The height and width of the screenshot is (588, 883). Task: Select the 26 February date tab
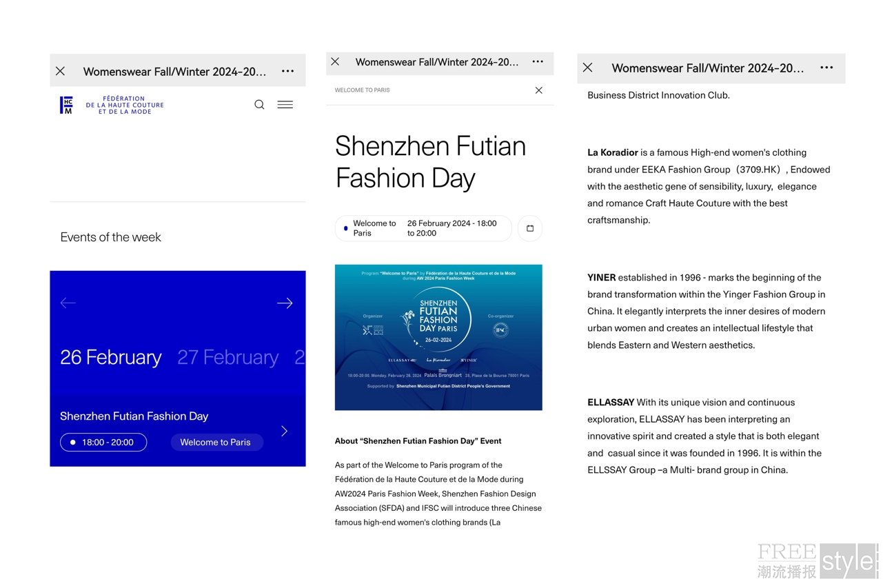coord(111,357)
